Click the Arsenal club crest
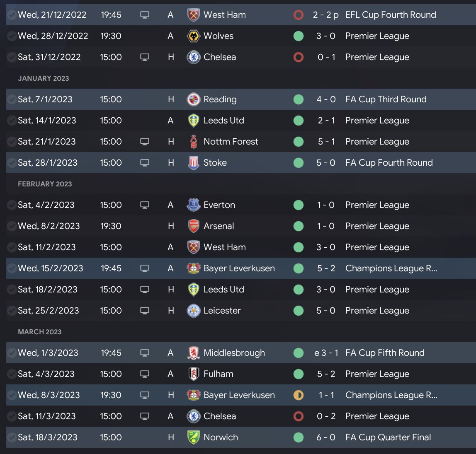 point(193,226)
